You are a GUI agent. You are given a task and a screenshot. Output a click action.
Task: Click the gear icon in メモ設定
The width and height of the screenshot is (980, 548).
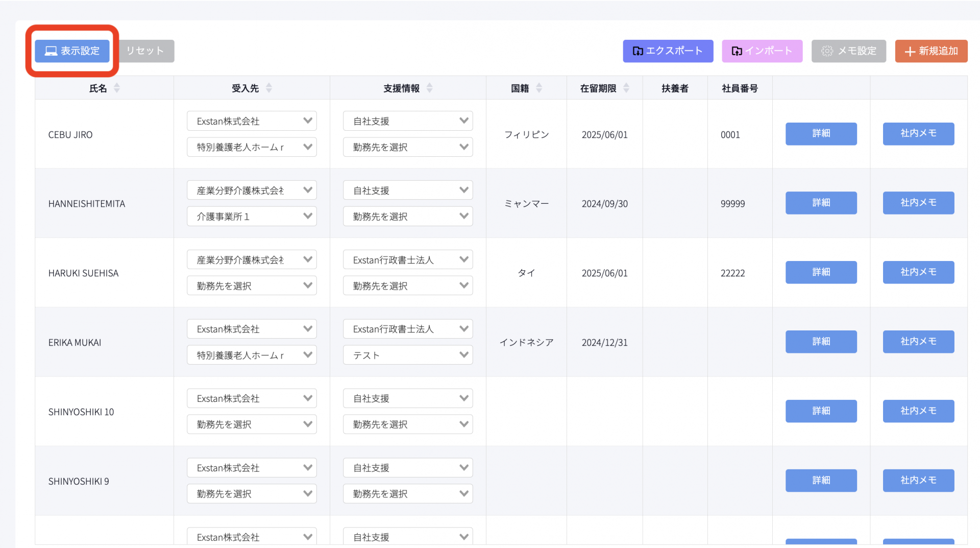tap(827, 51)
